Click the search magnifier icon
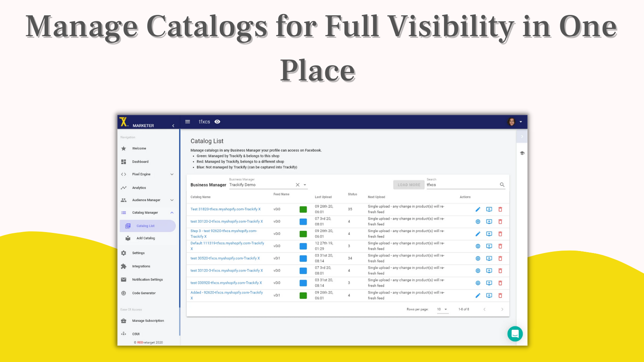 point(502,185)
